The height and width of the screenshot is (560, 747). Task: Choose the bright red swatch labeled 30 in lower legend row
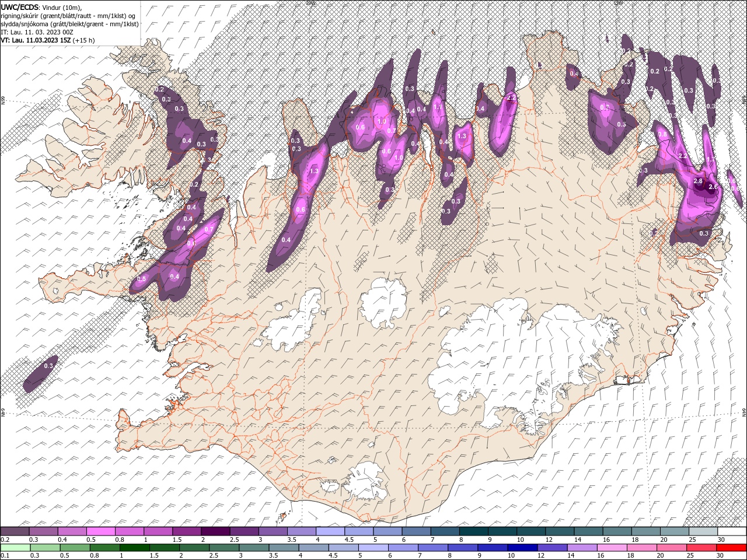(731, 548)
